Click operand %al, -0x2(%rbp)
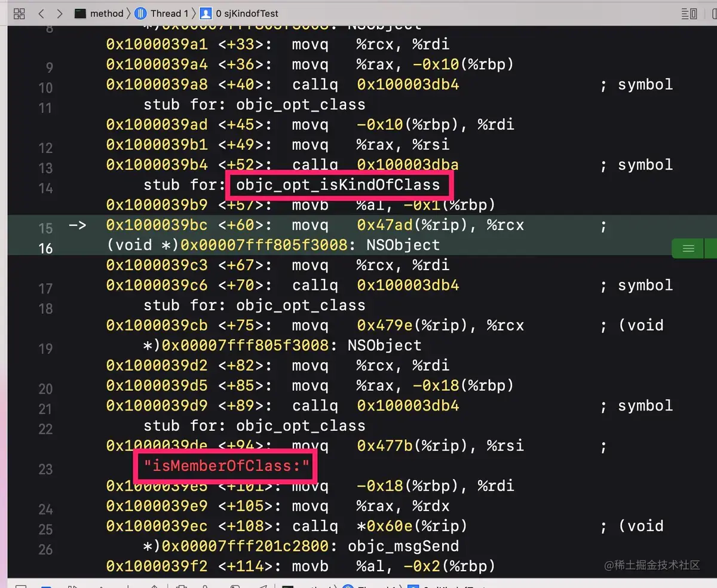Image resolution: width=717 pixels, height=588 pixels. (426, 566)
